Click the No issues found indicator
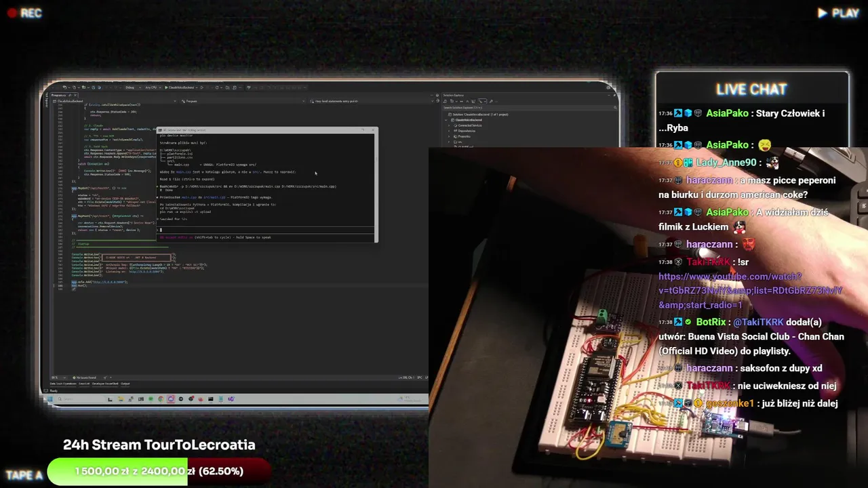Image resolution: width=868 pixels, height=488 pixels. (85, 378)
